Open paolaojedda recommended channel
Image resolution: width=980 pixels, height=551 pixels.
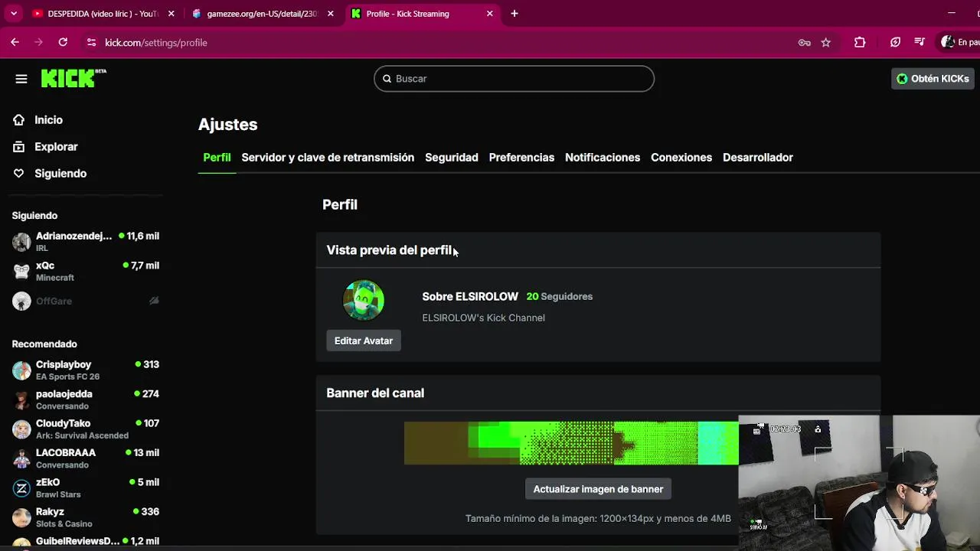(x=86, y=399)
